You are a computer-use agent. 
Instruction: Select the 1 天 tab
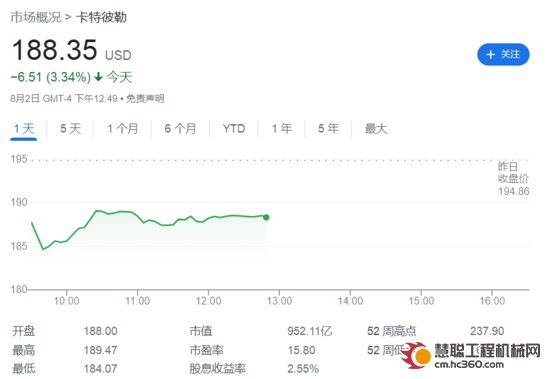point(24,129)
